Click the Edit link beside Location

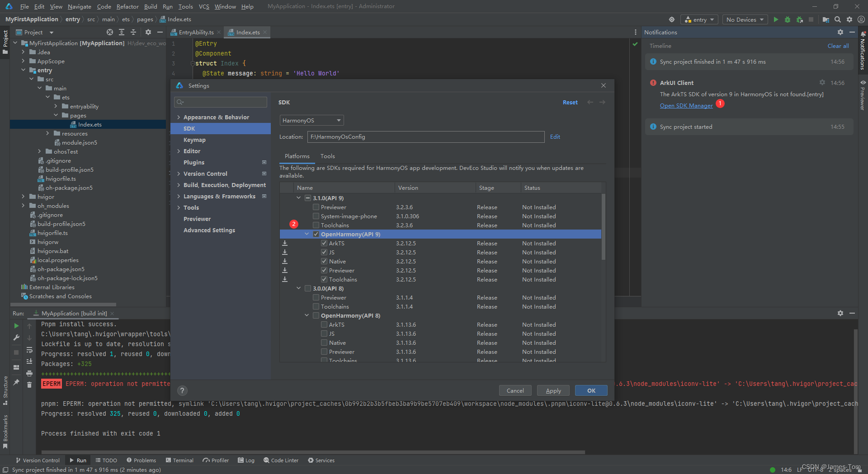[x=555, y=136]
